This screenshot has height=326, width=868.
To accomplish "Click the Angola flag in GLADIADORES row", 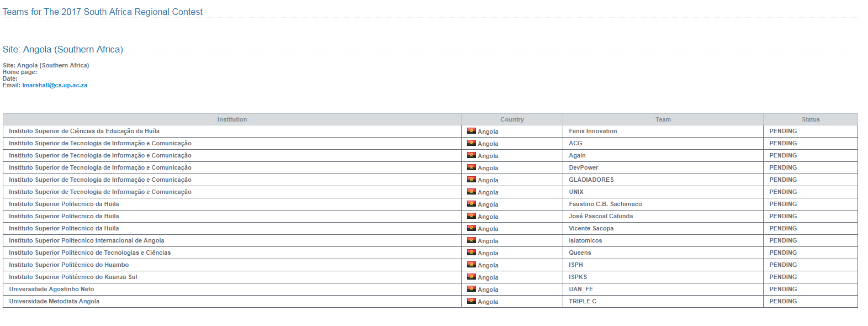I will coord(472,180).
